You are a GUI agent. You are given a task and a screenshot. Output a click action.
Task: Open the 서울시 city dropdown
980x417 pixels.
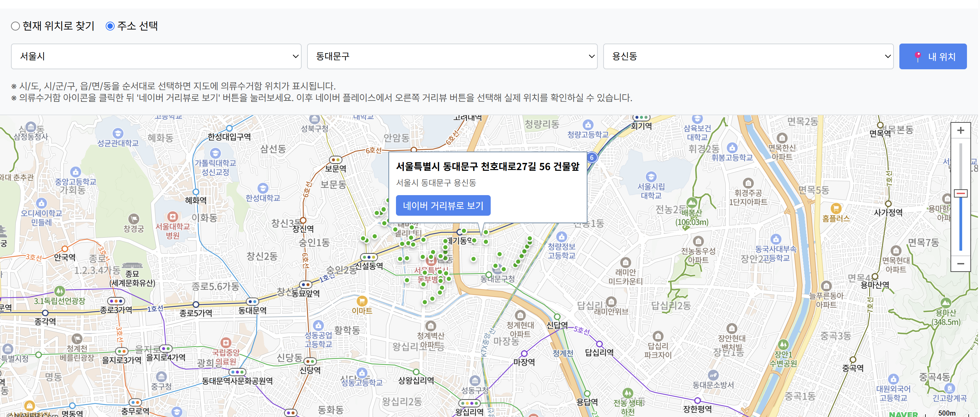coord(156,56)
